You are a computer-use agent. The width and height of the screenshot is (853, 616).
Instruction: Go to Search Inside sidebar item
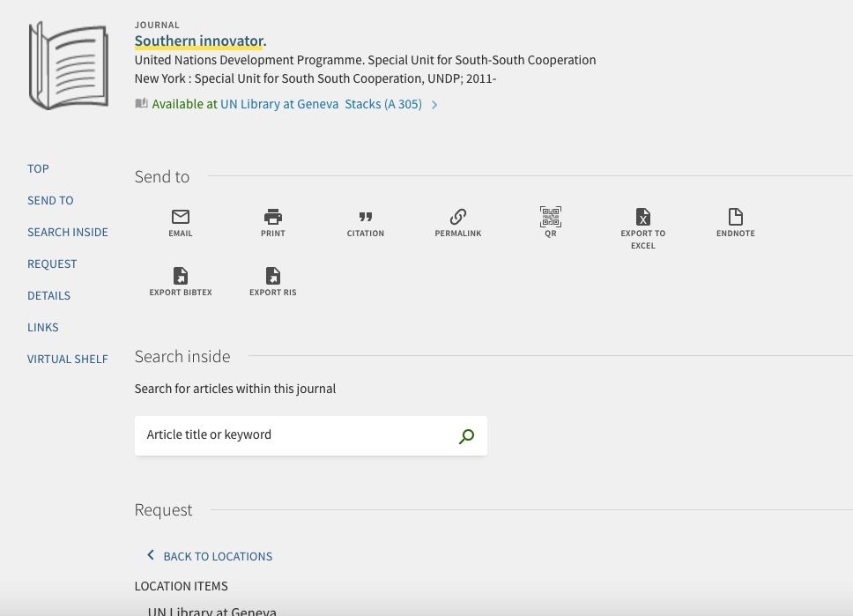pyautogui.click(x=68, y=232)
